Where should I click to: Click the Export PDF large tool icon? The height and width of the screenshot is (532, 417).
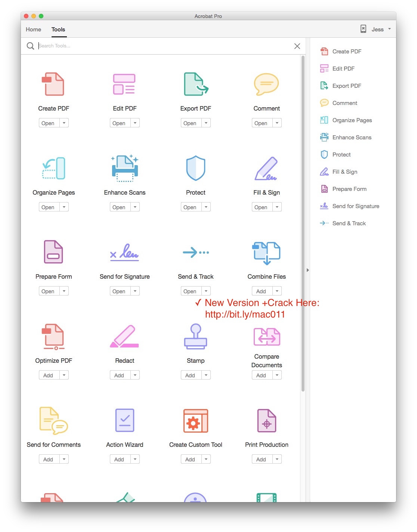coord(196,84)
